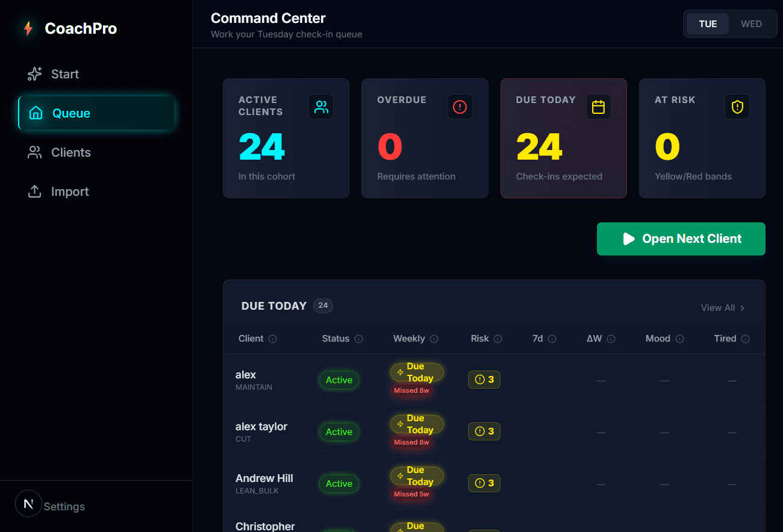Click Missed 8w tag in alex row

(x=411, y=390)
